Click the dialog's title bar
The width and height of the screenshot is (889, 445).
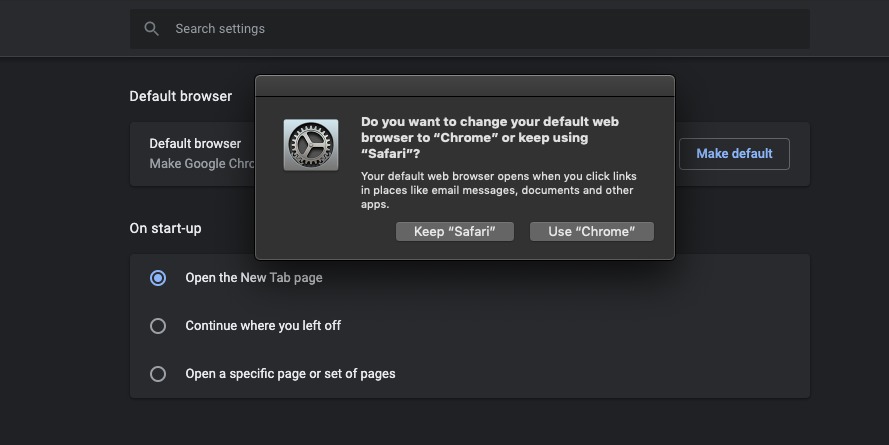[465, 86]
